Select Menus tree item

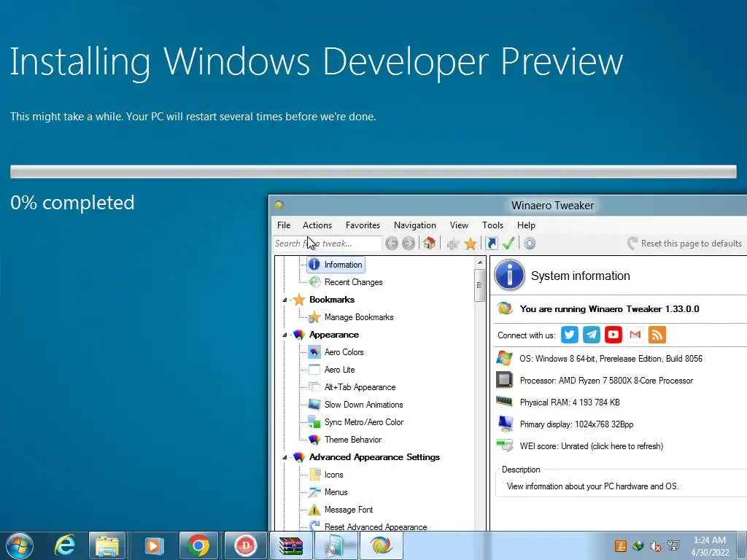point(336,492)
